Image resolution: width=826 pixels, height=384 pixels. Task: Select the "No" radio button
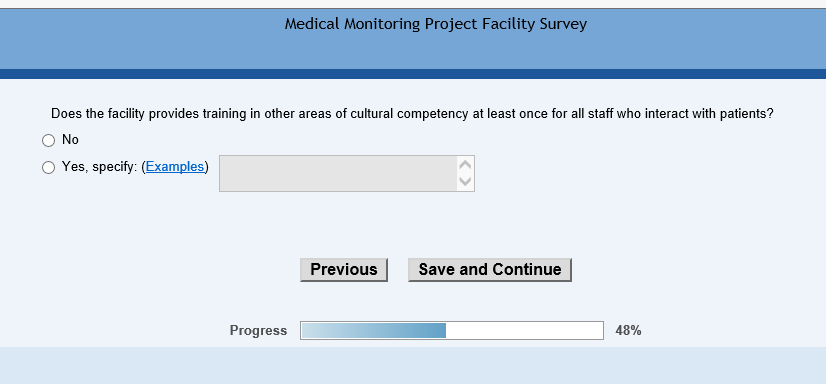click(x=48, y=140)
